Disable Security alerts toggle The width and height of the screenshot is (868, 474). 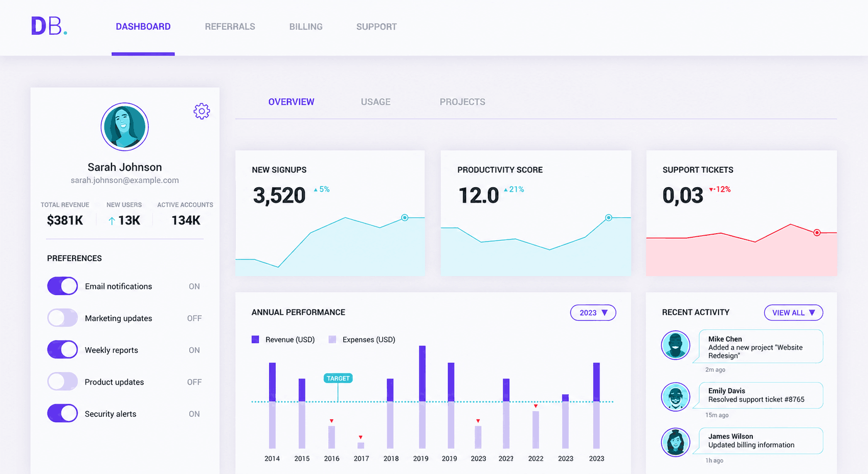point(62,413)
